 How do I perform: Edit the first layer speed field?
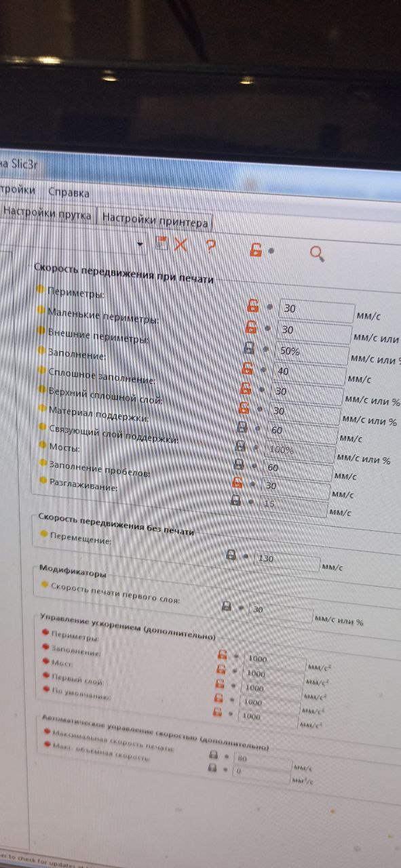coord(281,611)
